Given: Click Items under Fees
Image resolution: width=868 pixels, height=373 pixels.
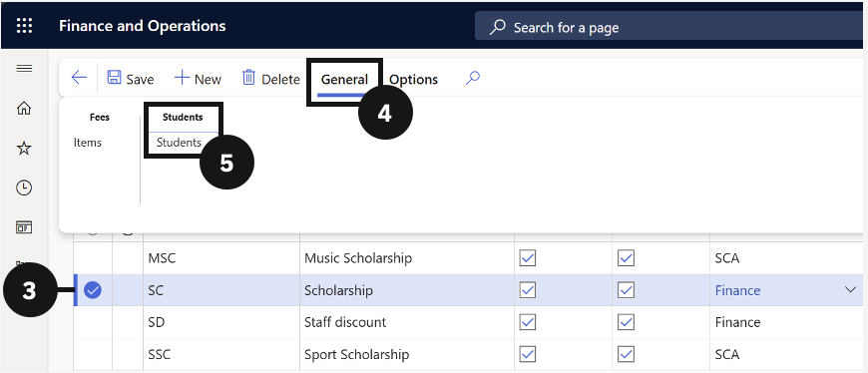Looking at the screenshot, I should coord(88,143).
